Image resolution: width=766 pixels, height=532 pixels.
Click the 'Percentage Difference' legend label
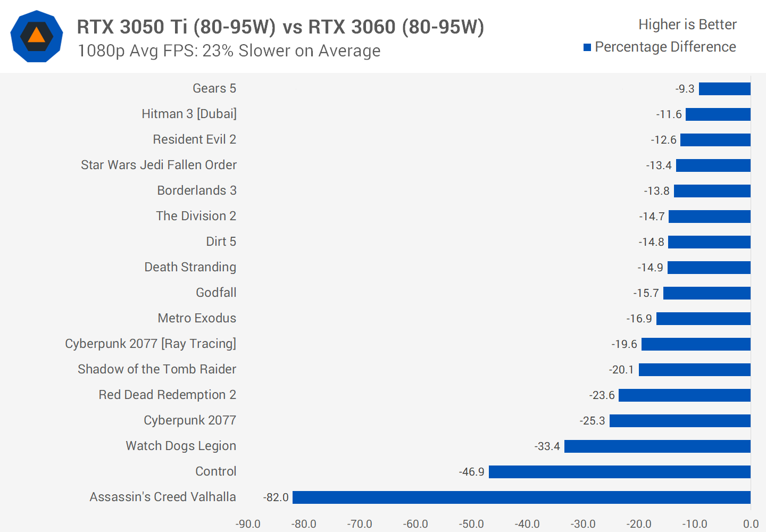pyautogui.click(x=665, y=47)
